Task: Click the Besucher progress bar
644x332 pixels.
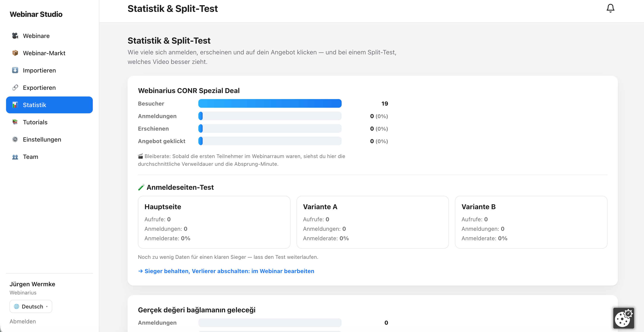Action: [270, 103]
